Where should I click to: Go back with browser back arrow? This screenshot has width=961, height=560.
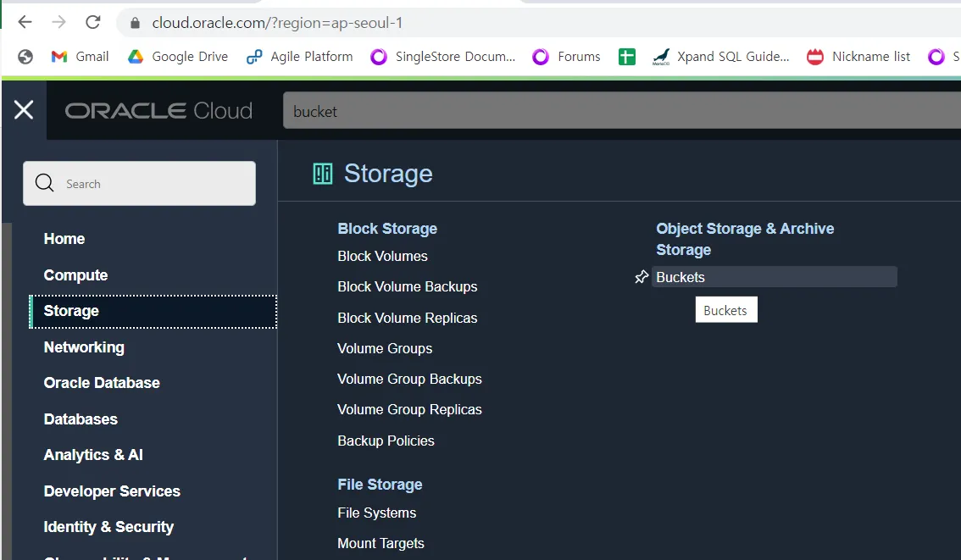click(25, 23)
